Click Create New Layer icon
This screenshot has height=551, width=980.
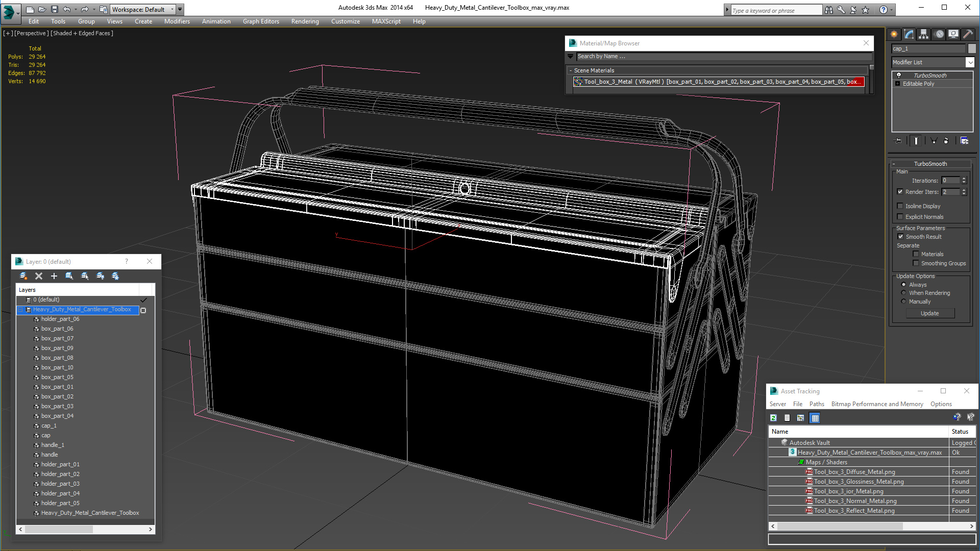pyautogui.click(x=23, y=276)
